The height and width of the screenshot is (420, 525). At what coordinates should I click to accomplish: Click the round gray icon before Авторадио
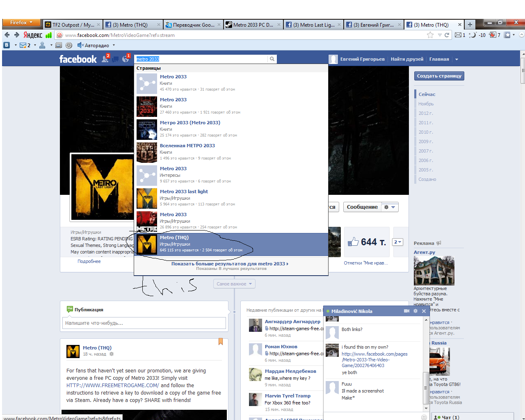[69, 45]
